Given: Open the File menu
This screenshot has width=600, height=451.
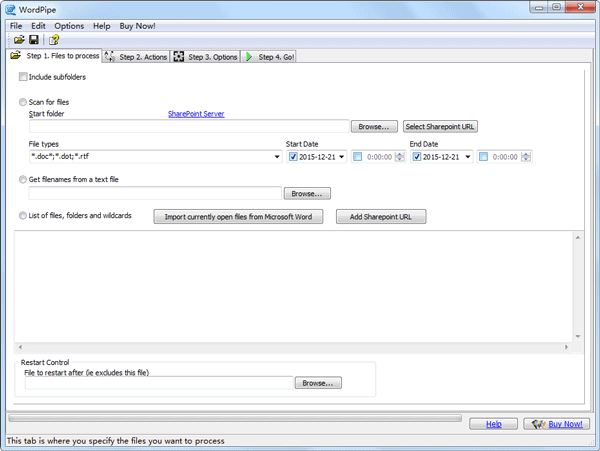Looking at the screenshot, I should [x=16, y=26].
